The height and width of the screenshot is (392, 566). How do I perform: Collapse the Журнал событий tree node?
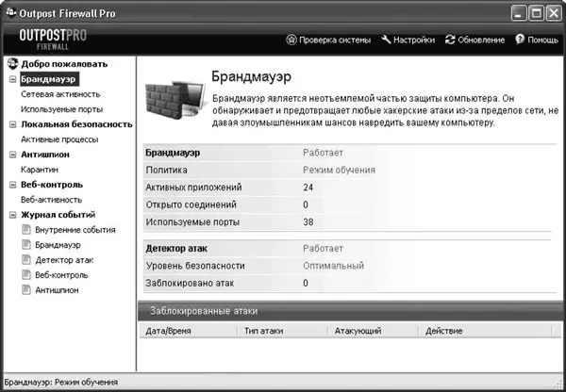click(12, 215)
